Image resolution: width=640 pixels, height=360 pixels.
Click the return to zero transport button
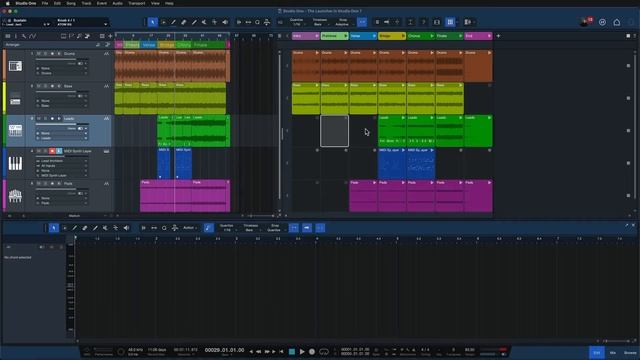281,351
